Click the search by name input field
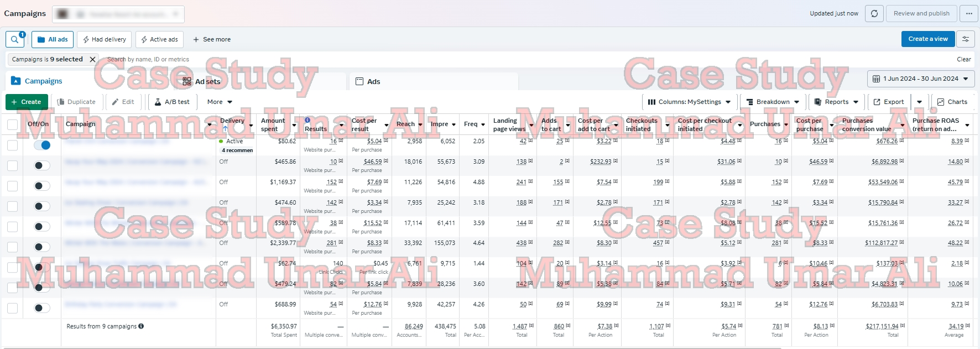The width and height of the screenshot is (980, 349). point(221,59)
